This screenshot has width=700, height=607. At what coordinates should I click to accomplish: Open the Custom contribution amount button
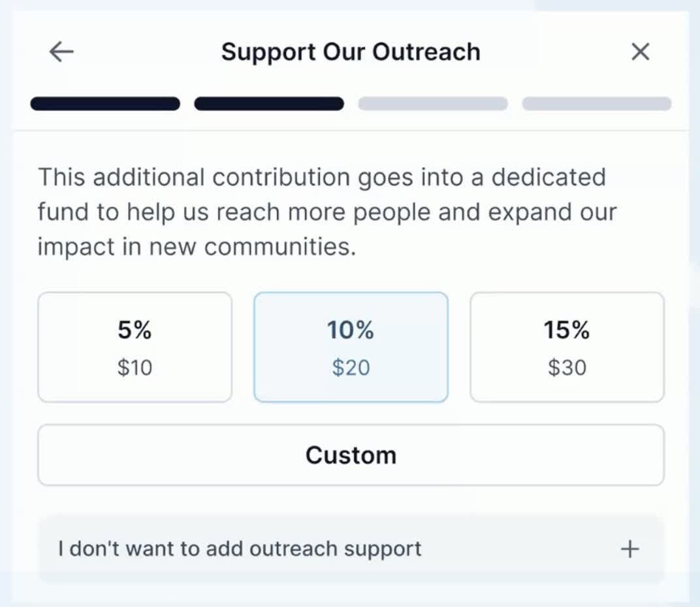[351, 455]
